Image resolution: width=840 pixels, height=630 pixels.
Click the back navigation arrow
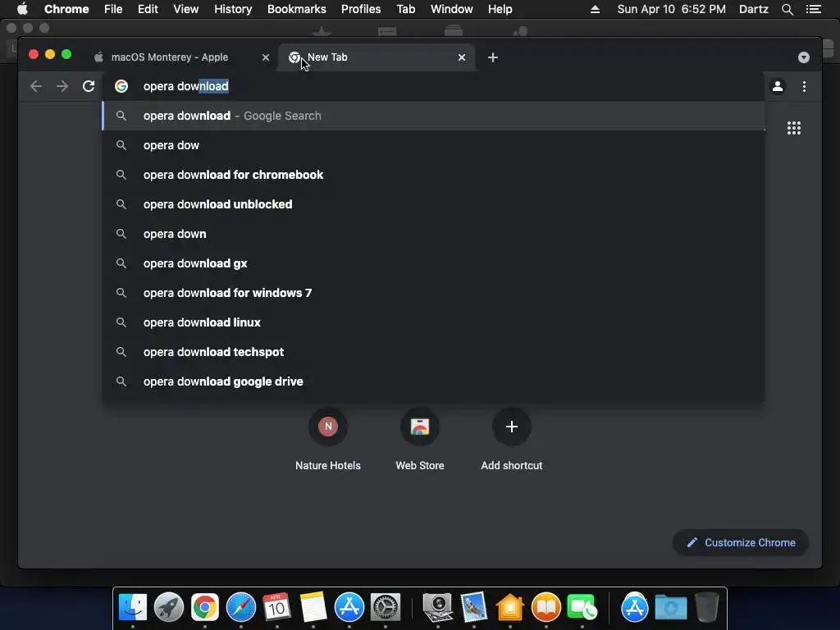coord(36,86)
